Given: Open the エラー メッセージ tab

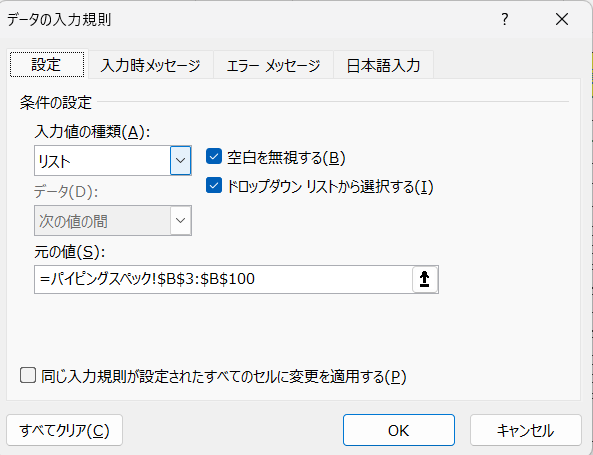Looking at the screenshot, I should pos(273,65).
